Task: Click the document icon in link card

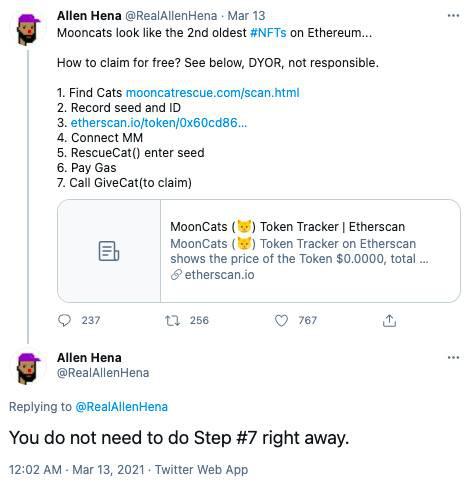Action: [x=109, y=251]
